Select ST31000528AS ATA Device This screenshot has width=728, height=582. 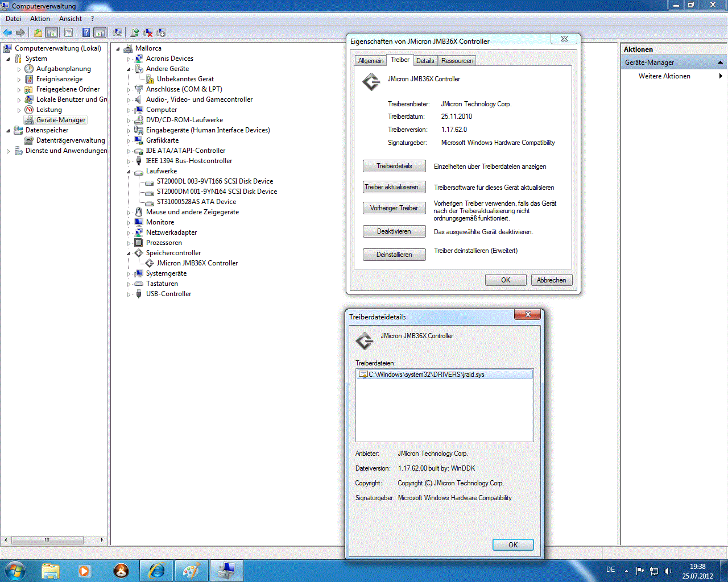point(196,202)
